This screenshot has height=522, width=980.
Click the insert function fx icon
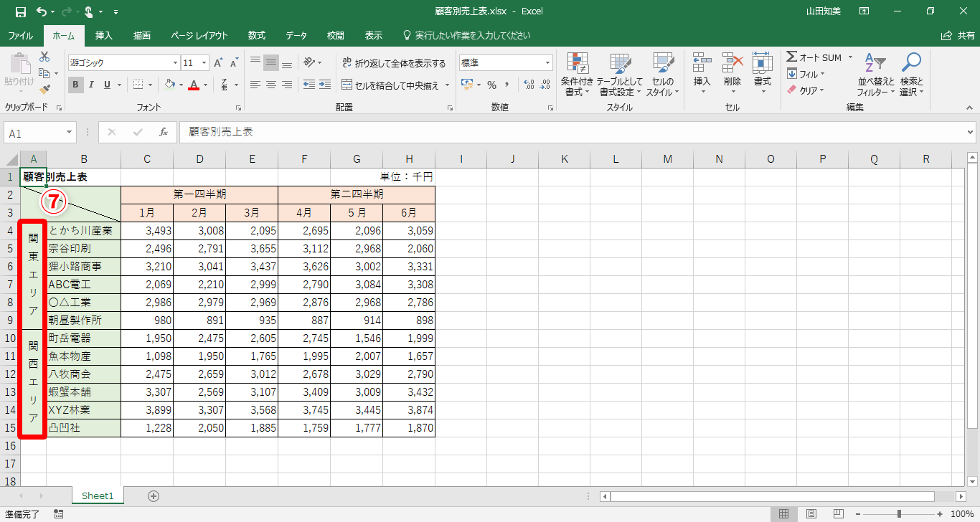pos(164,132)
